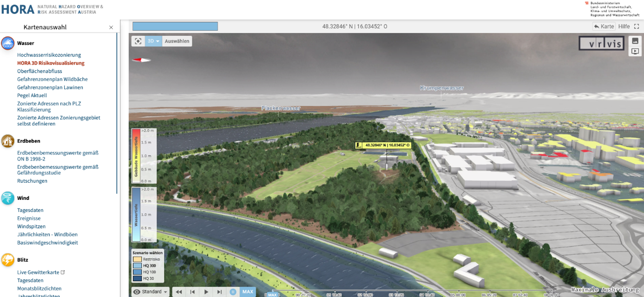Open Erdbebenbemessungswerte gemäß ON B 1998-2
This screenshot has height=297, width=644.
(58, 156)
